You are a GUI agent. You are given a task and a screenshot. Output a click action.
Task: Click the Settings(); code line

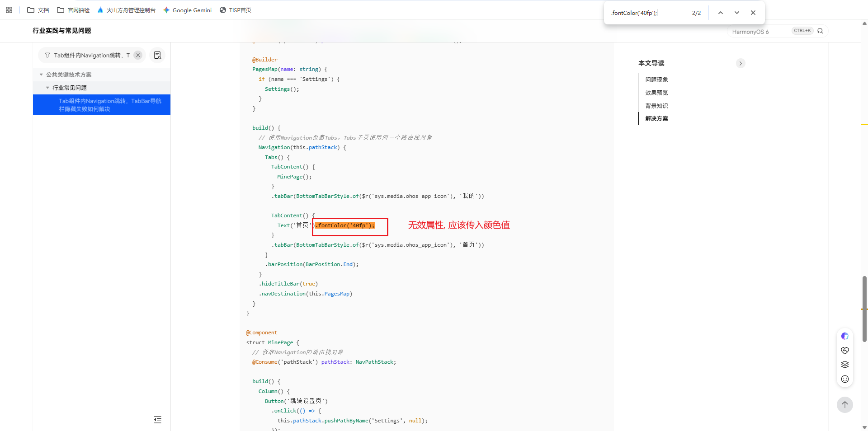282,89
